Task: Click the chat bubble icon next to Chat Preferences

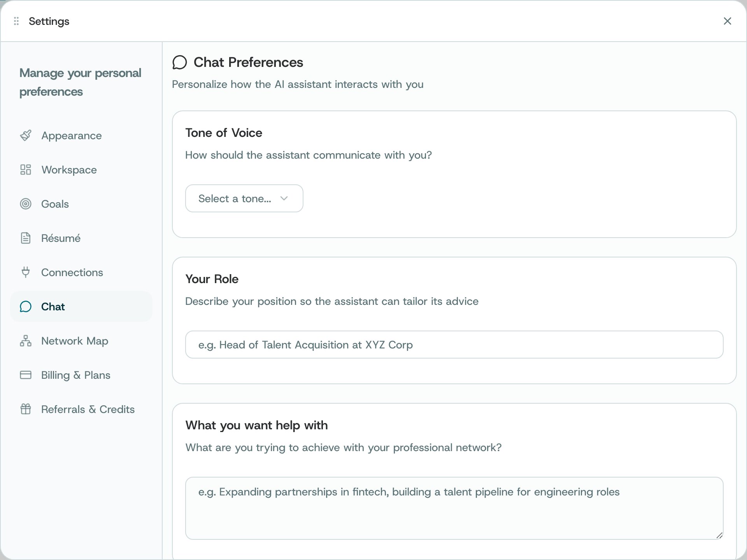Action: (180, 62)
